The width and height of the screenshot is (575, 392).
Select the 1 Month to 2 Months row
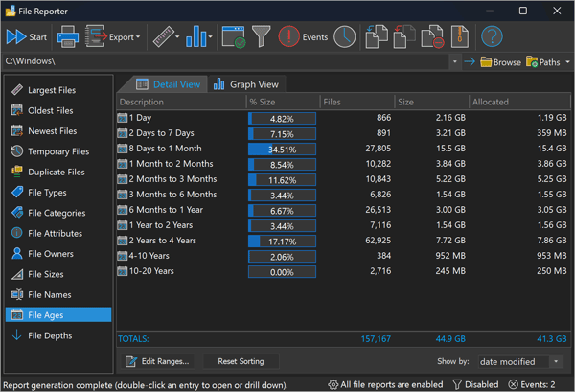pos(343,164)
